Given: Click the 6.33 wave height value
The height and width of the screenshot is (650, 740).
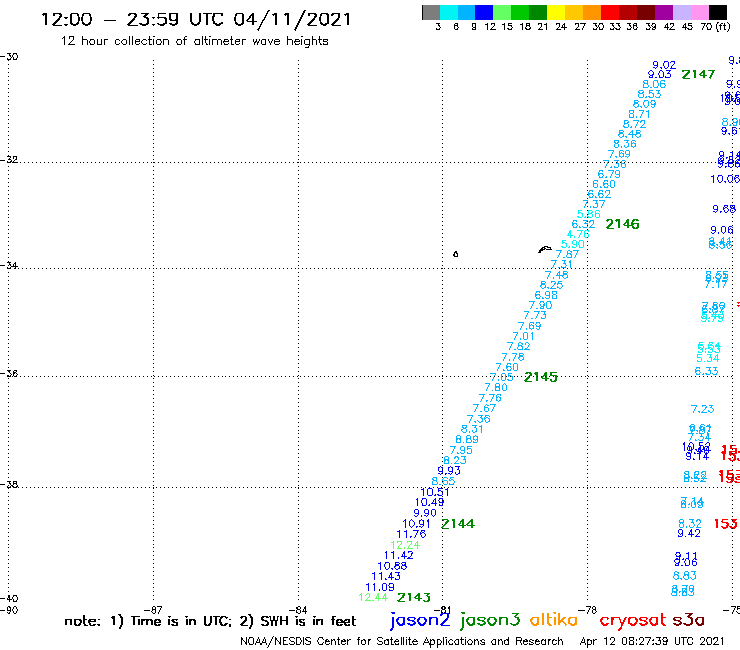Looking at the screenshot, I should coord(706,371).
